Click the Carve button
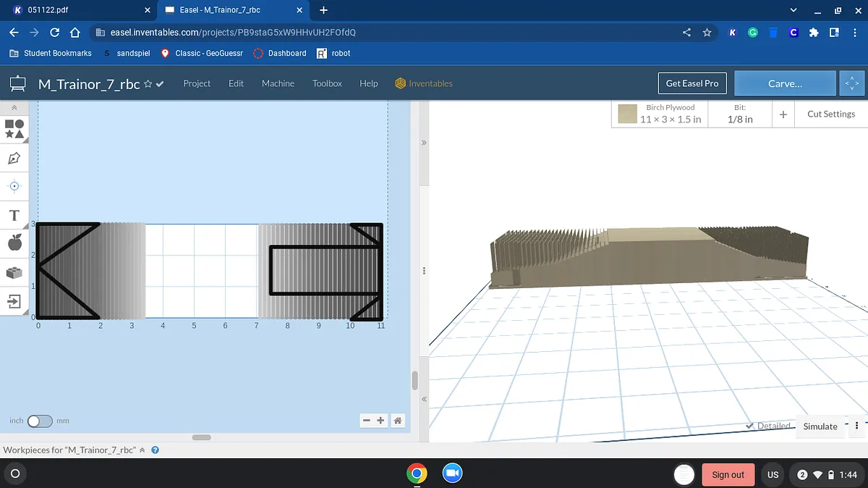868x488 pixels. pos(785,83)
